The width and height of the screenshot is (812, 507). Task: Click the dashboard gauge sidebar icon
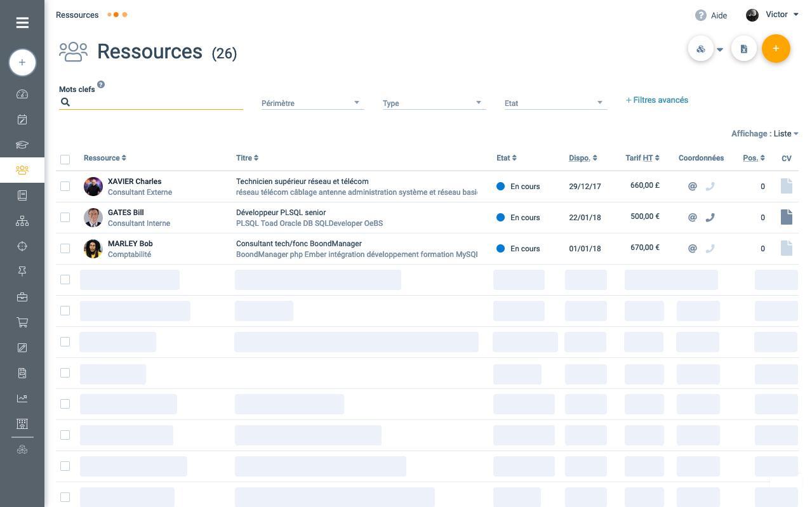coord(22,94)
